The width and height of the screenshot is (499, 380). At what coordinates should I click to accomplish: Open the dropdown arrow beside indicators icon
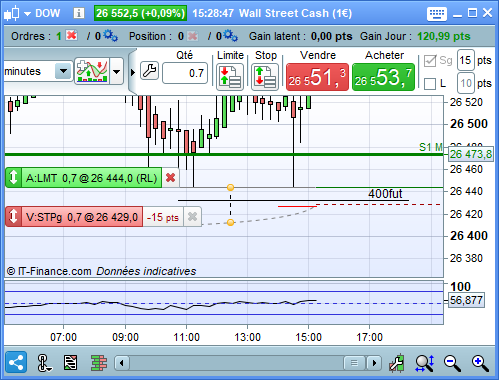coord(116,71)
